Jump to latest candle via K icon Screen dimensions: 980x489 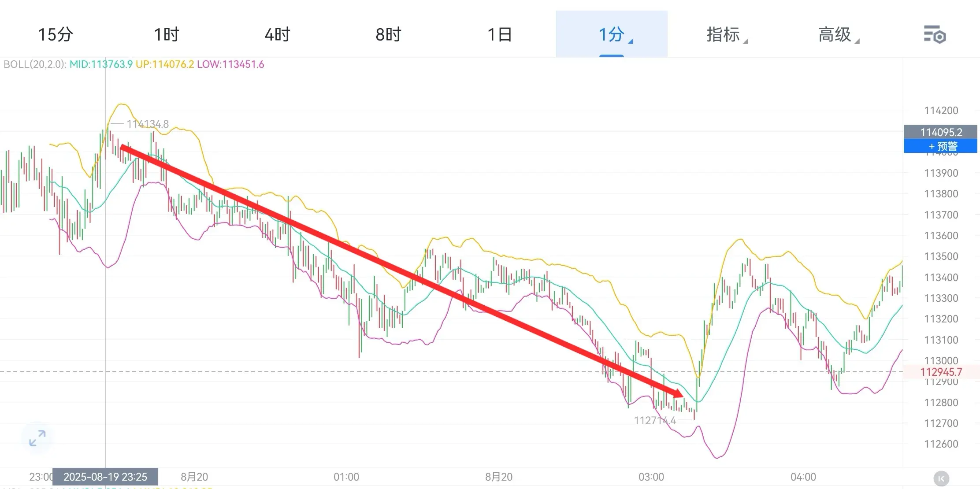[941, 478]
